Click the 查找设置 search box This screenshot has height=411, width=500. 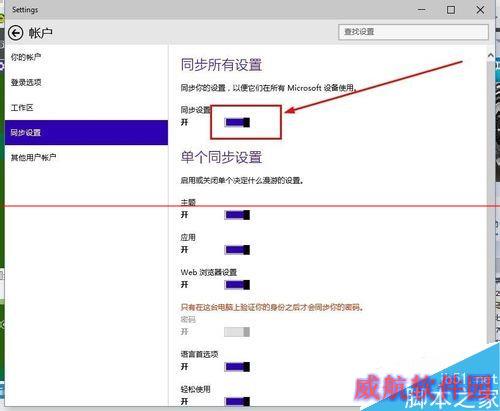click(x=413, y=32)
